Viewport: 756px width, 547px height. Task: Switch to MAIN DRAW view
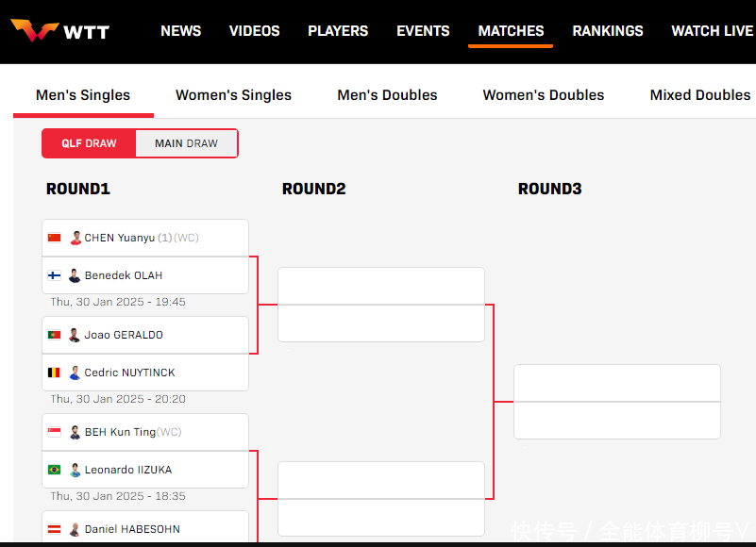click(186, 143)
